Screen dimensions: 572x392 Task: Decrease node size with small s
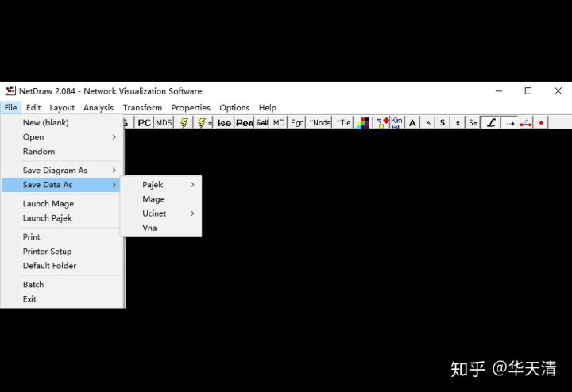(x=458, y=123)
